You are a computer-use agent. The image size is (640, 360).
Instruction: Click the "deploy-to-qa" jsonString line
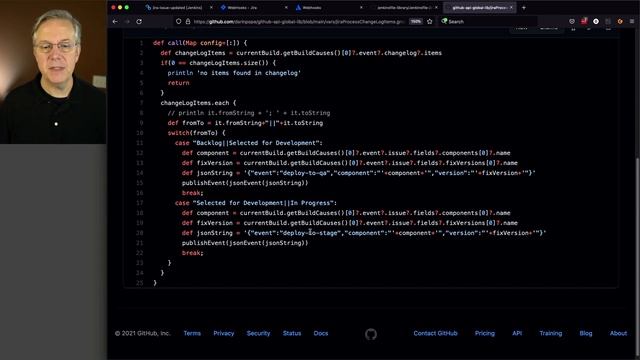358,173
